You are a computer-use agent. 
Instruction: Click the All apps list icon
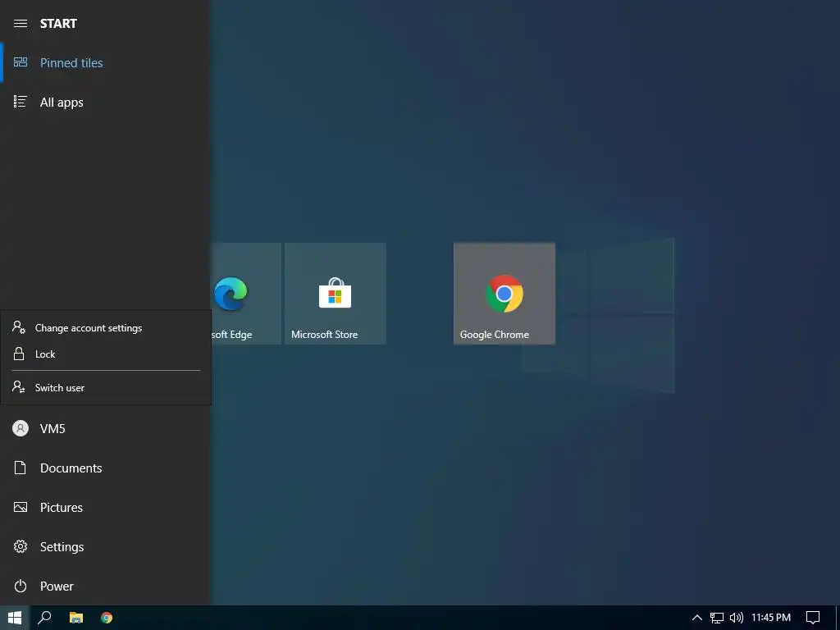point(21,101)
